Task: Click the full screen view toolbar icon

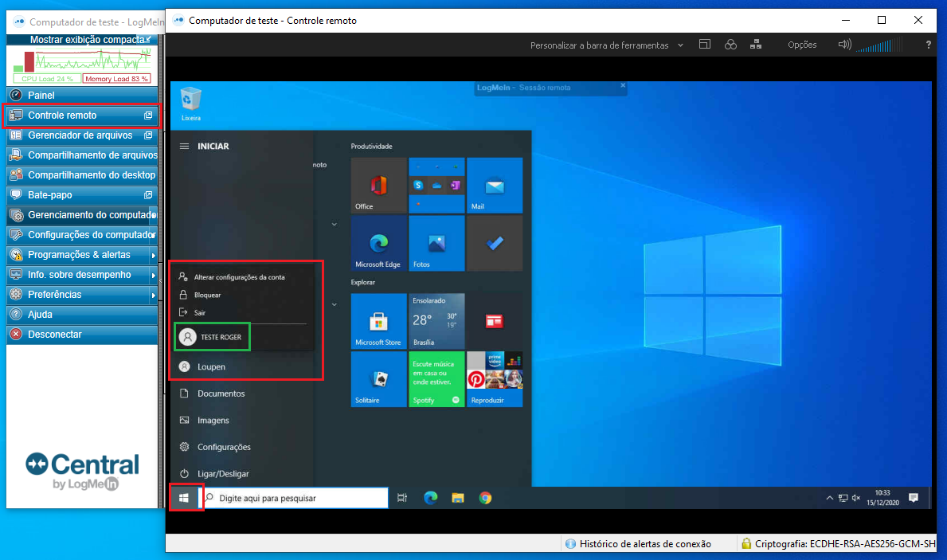Action: (704, 44)
